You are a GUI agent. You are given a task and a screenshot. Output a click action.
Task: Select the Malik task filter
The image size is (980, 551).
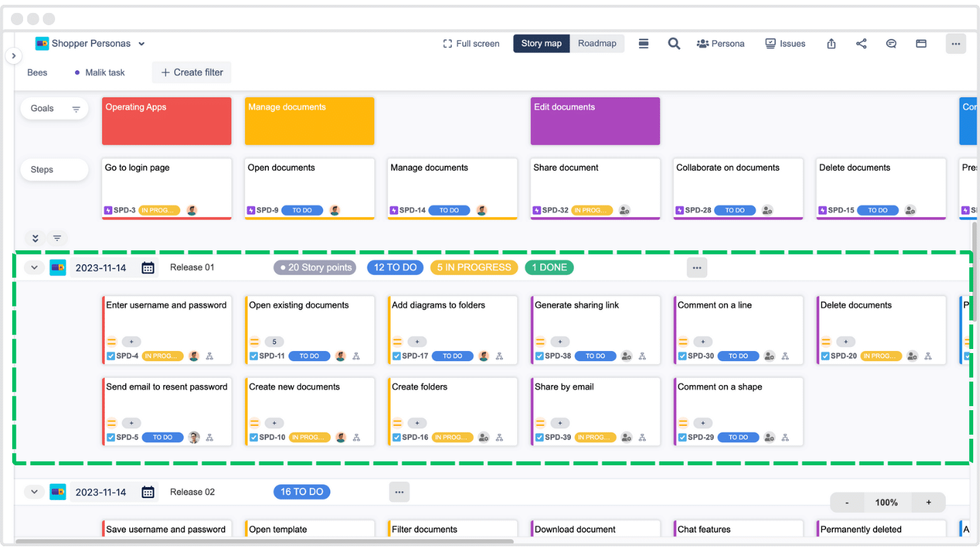coord(100,72)
